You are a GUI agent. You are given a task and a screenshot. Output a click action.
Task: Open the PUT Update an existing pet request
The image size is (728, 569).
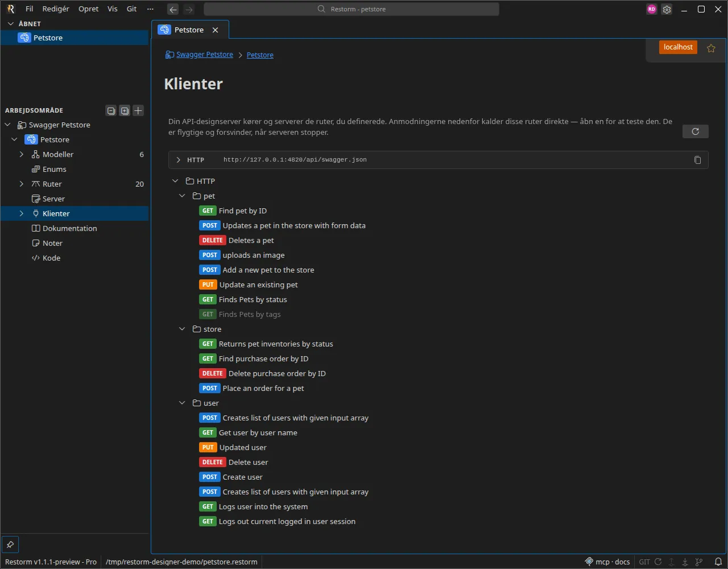(x=249, y=284)
